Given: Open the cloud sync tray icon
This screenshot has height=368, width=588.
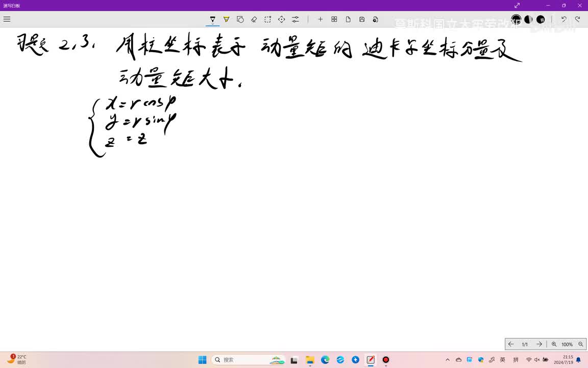Looking at the screenshot, I should 459,360.
